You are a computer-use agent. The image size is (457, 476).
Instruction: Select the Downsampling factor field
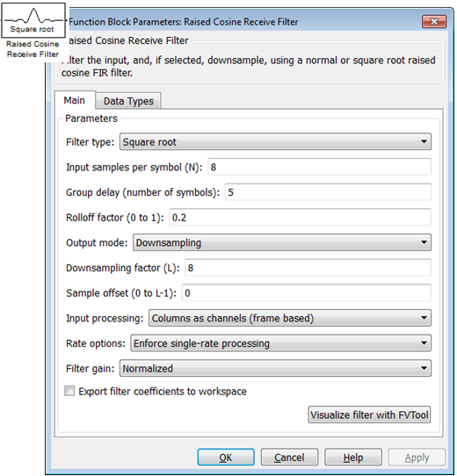click(308, 268)
